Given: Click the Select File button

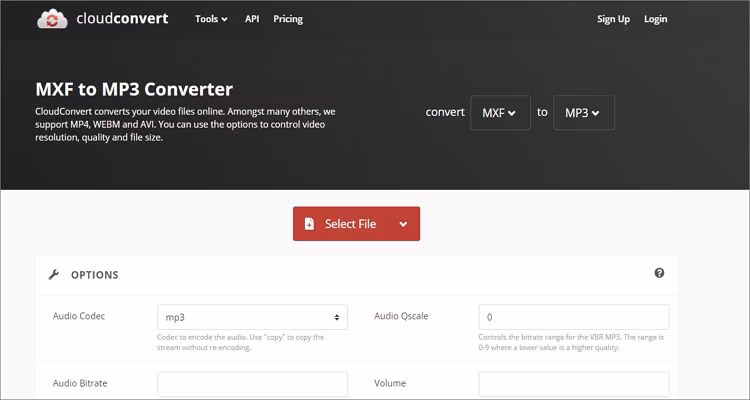Looking at the screenshot, I should 356,223.
